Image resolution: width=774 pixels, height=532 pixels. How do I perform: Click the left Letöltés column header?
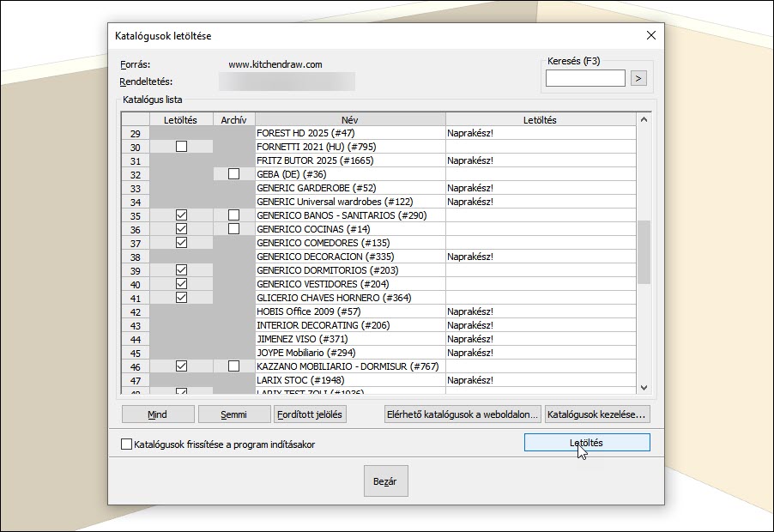[181, 120]
